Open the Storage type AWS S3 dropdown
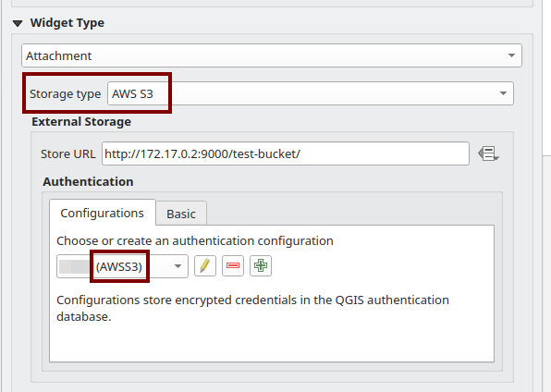Screen dimensions: 551x392 tap(311, 93)
